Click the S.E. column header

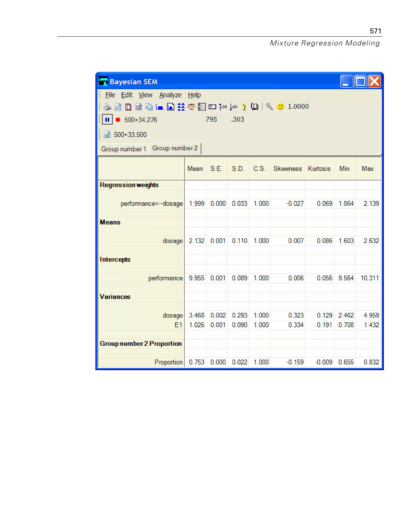[216, 169]
